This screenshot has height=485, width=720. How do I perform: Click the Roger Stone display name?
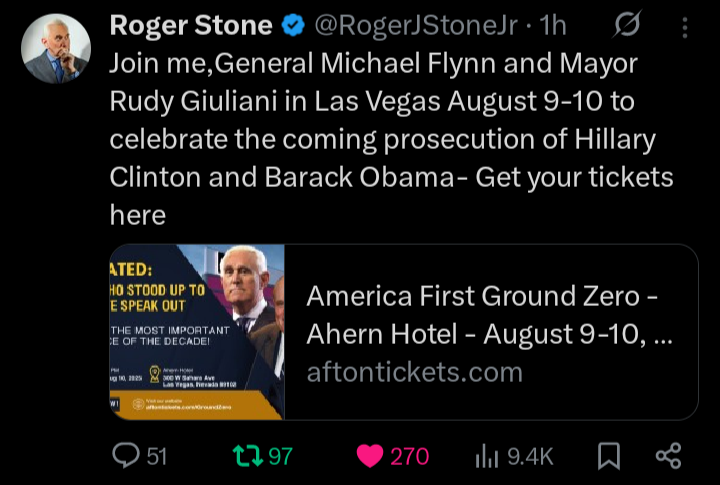tap(190, 26)
